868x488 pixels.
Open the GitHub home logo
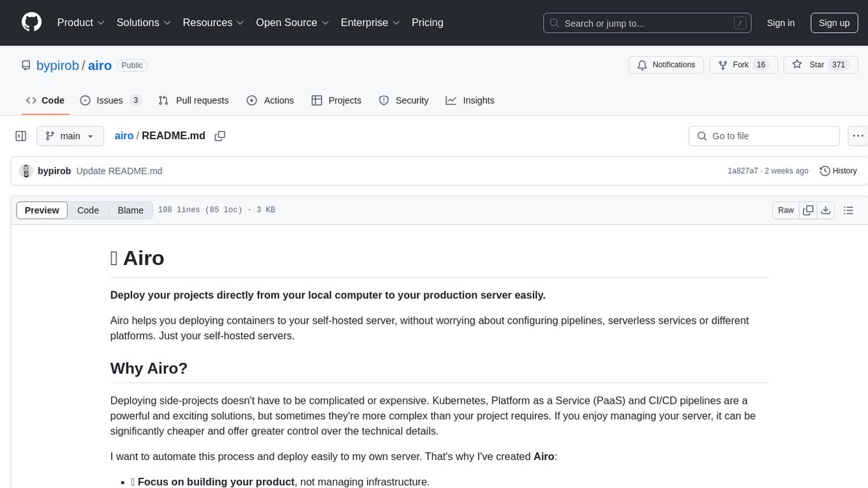pyautogui.click(x=31, y=22)
